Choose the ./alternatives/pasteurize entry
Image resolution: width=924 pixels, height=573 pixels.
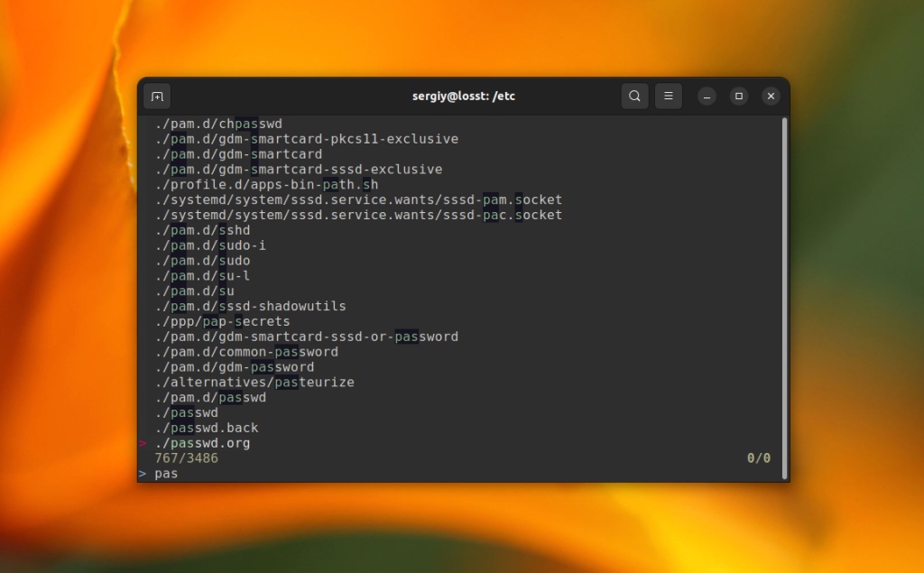click(254, 383)
